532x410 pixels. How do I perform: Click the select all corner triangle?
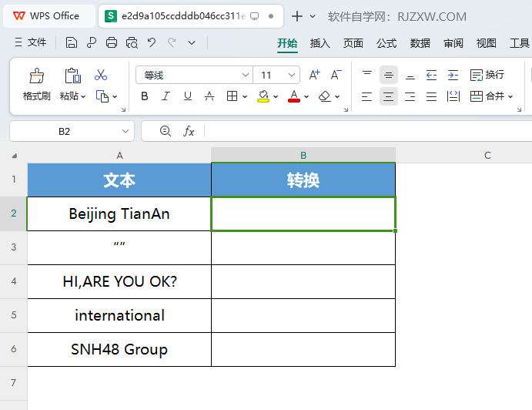(x=15, y=156)
